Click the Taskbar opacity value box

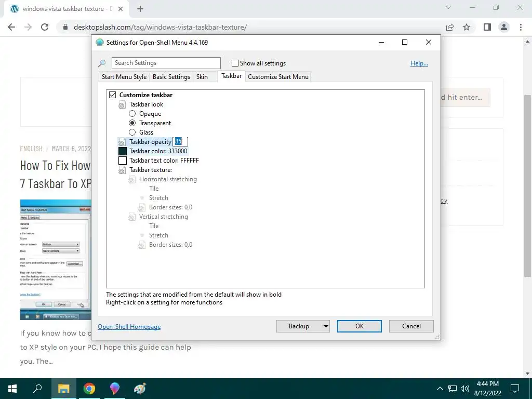tap(180, 142)
